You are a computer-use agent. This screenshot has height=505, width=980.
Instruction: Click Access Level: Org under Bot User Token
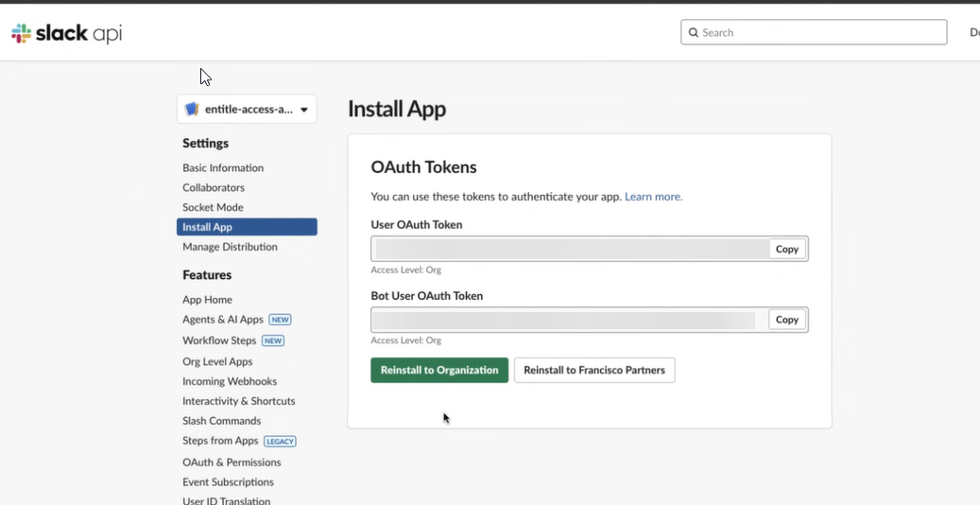406,340
